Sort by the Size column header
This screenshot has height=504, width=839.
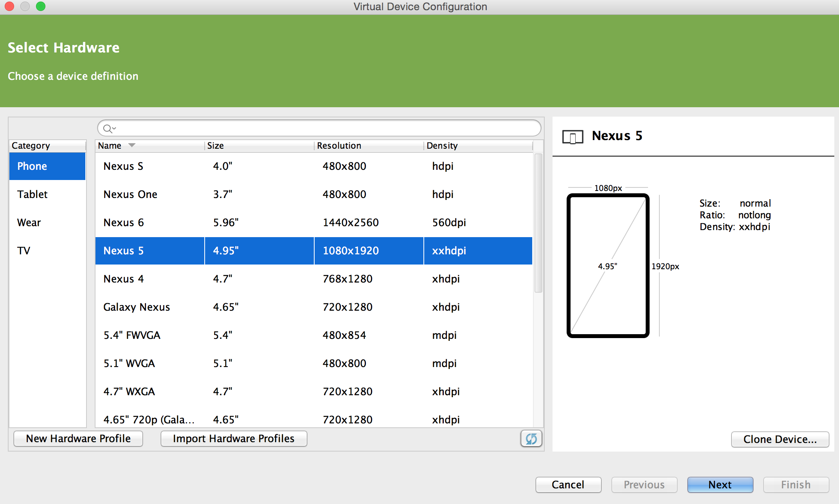tap(259, 146)
